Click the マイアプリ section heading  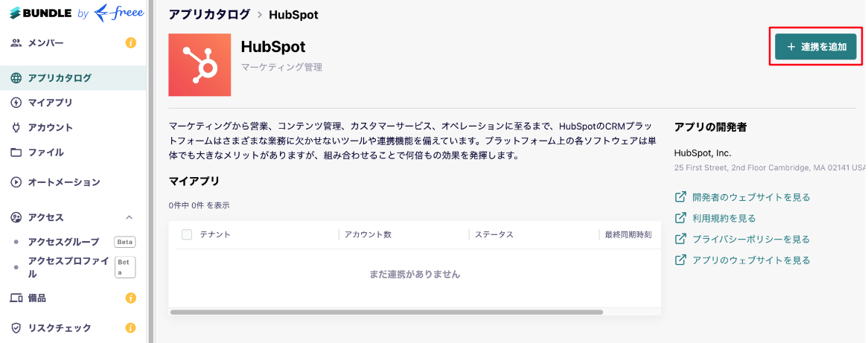[x=194, y=181]
